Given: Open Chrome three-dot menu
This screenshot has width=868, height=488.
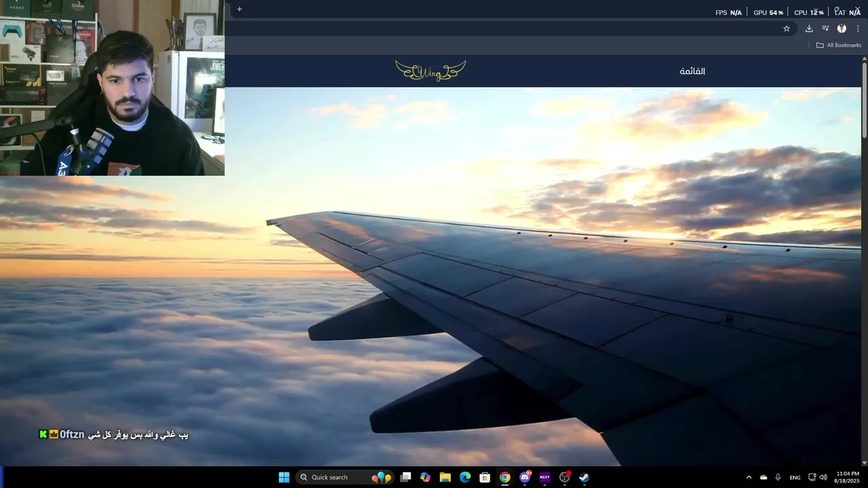Looking at the screenshot, I should (858, 28).
